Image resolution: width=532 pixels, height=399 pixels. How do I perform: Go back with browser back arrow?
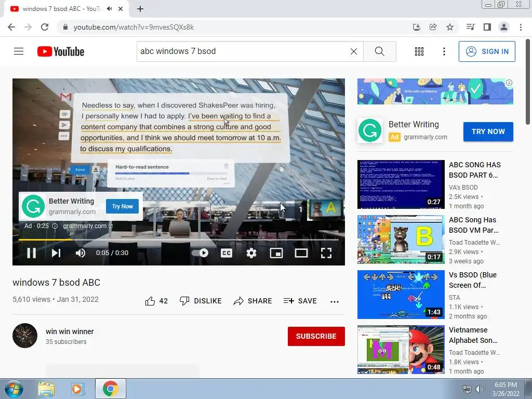tap(11, 27)
